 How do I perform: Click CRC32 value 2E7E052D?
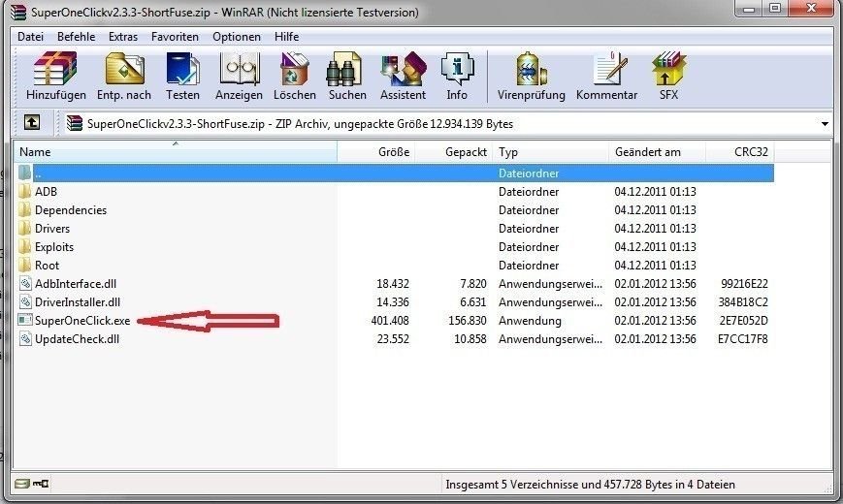point(742,321)
